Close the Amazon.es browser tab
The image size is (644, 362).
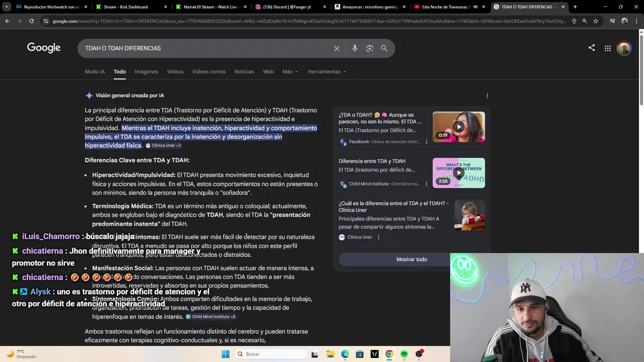click(404, 7)
